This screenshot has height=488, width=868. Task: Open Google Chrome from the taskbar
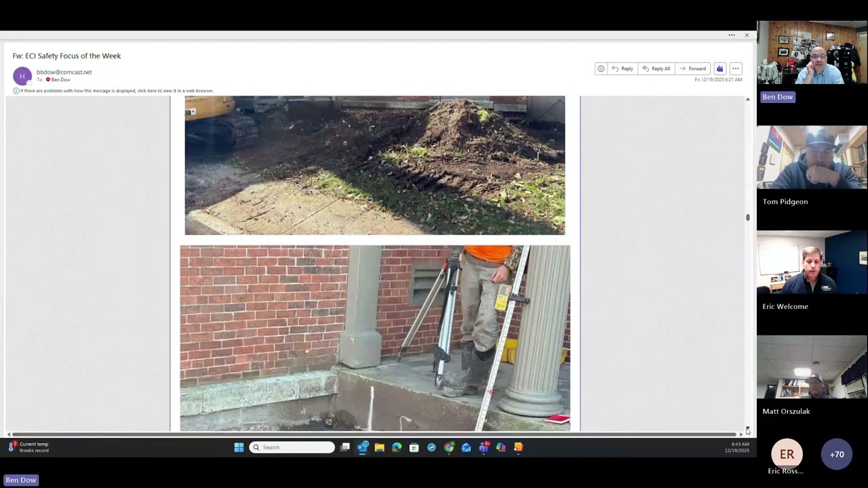coord(449,447)
